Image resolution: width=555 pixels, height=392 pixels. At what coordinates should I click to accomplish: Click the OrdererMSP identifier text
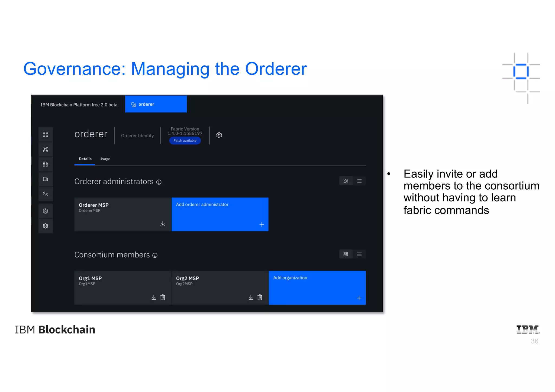[x=89, y=211]
